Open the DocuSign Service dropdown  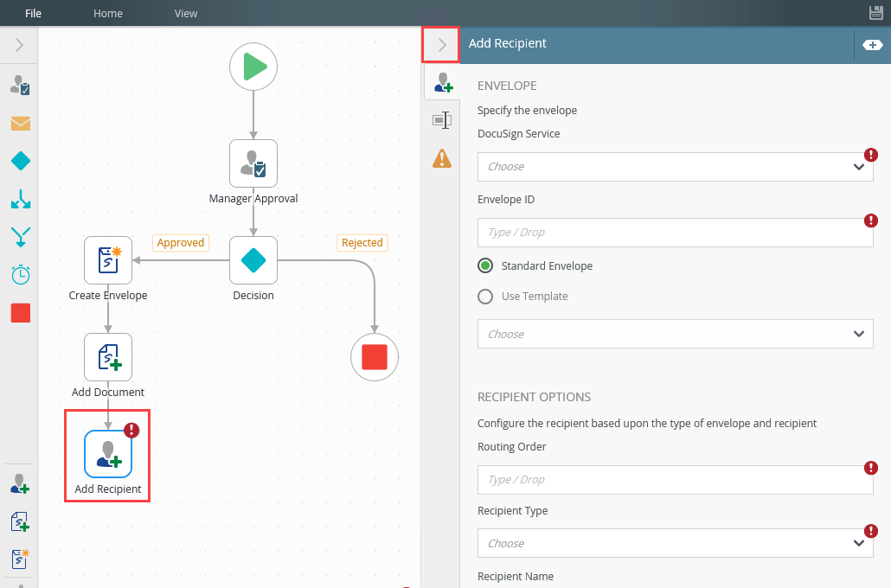[675, 167]
